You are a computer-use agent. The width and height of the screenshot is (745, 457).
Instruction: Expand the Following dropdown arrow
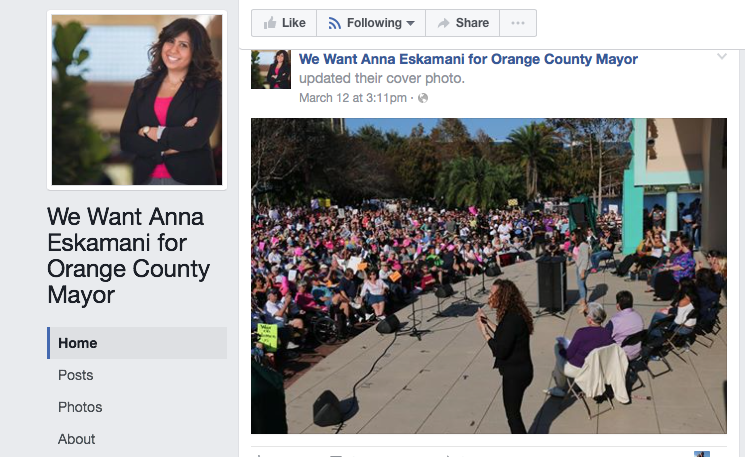click(411, 23)
